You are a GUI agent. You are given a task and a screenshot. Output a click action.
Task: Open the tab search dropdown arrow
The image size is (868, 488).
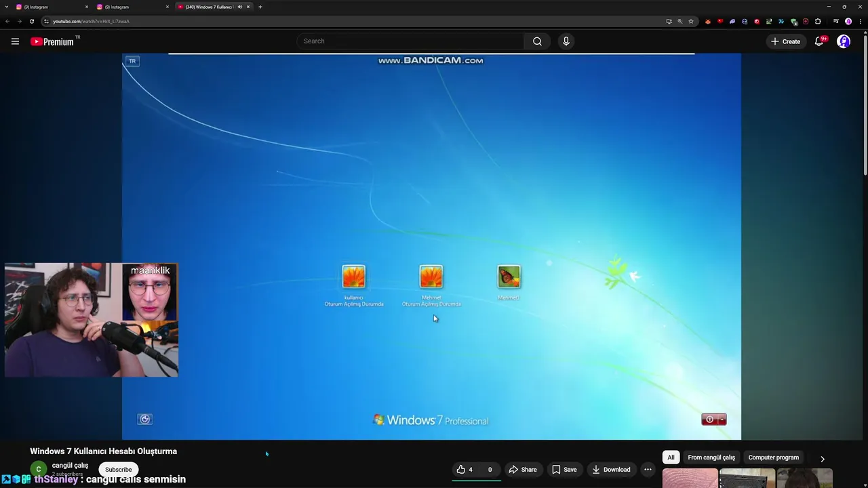[6, 7]
